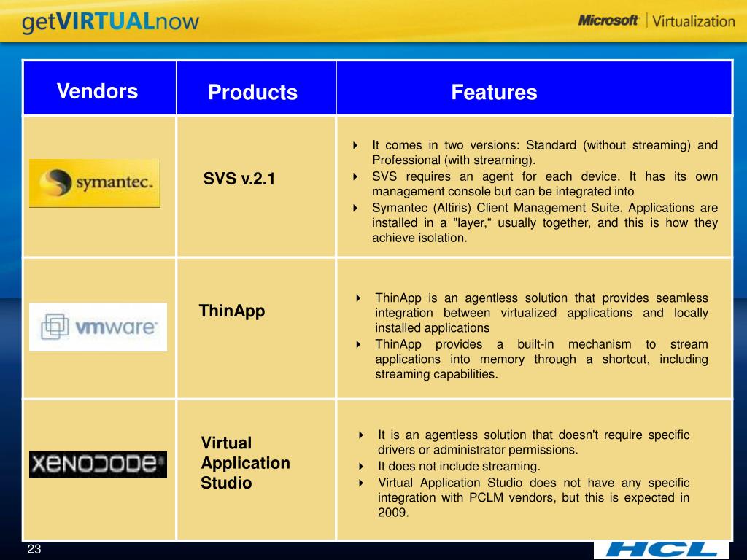The height and width of the screenshot is (560, 747).
Task: Click the getVIRTUALnow title logo
Action: [110, 22]
